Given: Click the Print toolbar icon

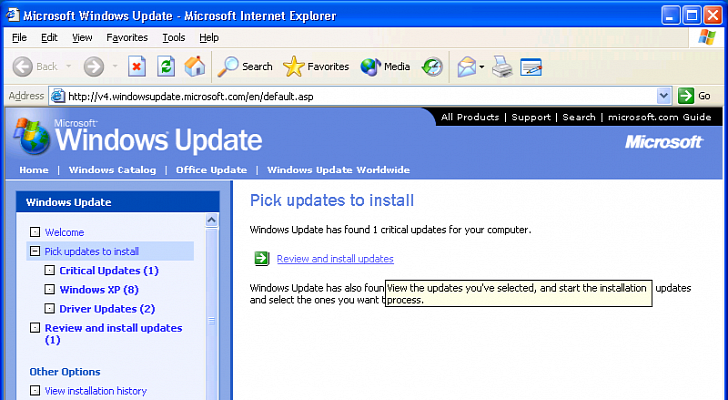Looking at the screenshot, I should point(502,66).
